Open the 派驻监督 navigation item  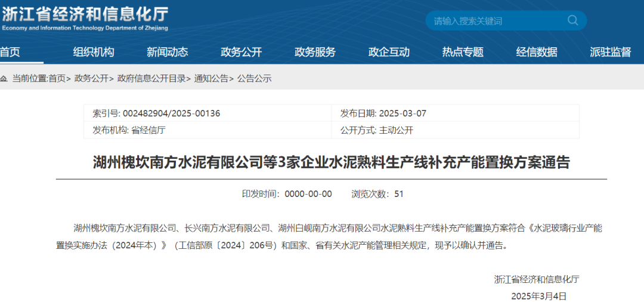(611, 52)
